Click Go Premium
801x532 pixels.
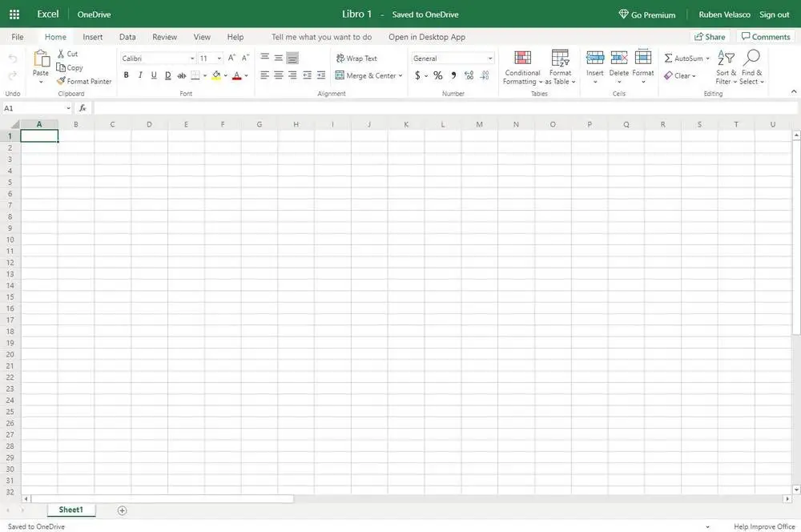tap(646, 14)
